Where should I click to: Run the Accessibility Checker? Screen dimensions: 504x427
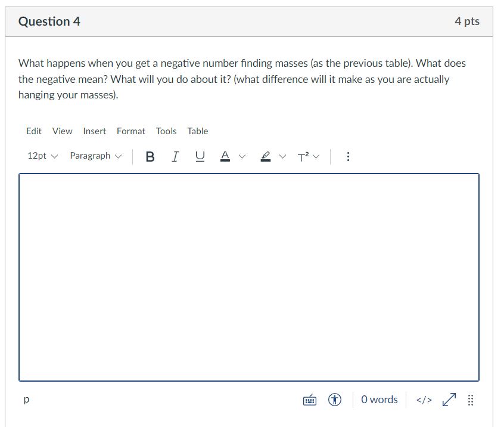(x=334, y=400)
